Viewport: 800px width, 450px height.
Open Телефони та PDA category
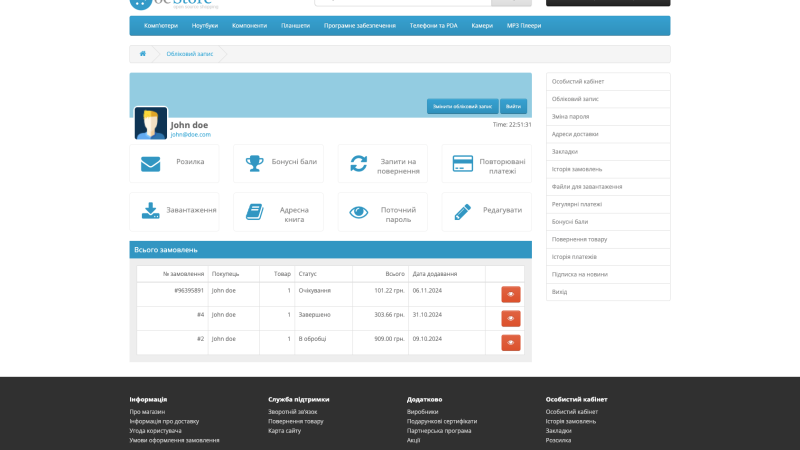pyautogui.click(x=434, y=26)
